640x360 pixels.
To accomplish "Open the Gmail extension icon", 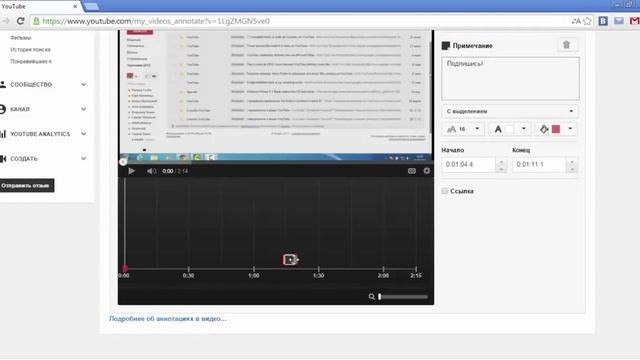I will coord(635,21).
